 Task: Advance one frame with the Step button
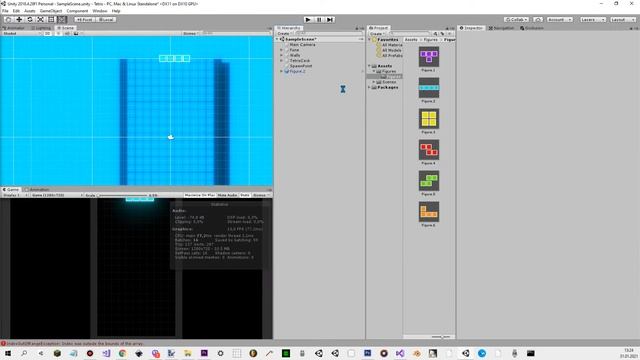(330, 20)
